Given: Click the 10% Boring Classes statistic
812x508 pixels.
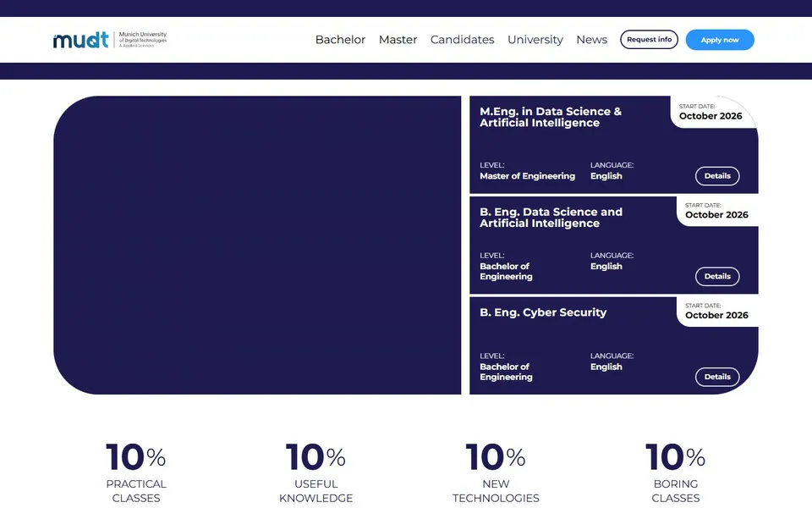Looking at the screenshot, I should 675,472.
